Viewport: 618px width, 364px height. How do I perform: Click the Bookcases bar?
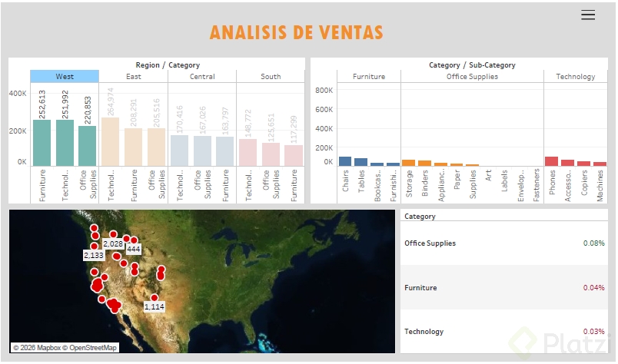coord(377,164)
